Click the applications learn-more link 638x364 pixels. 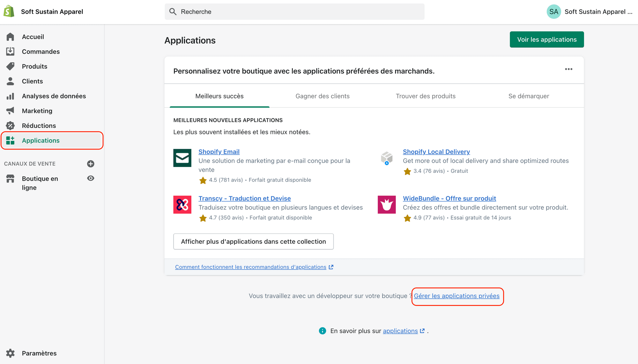400,331
